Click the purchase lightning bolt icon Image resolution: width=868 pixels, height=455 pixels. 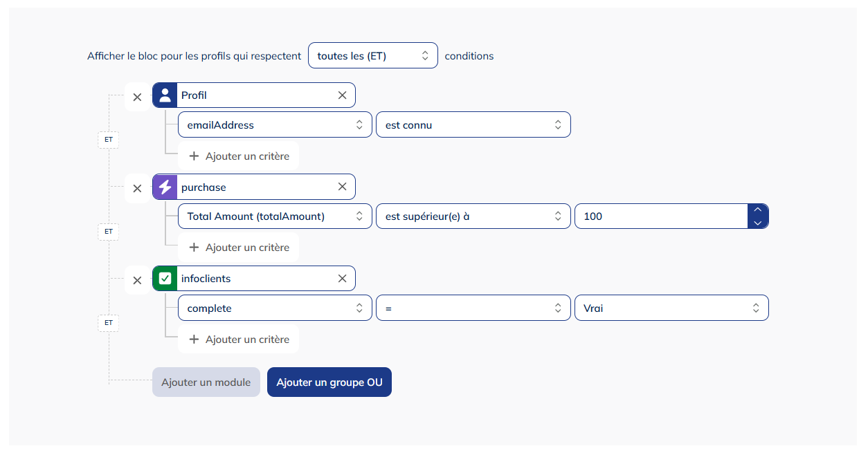pyautogui.click(x=165, y=187)
